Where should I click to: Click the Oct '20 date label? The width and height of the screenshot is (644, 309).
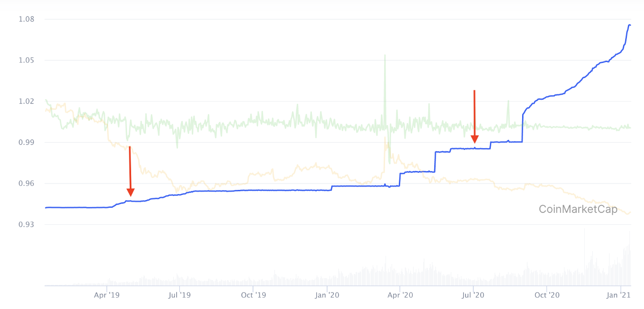coord(547,295)
